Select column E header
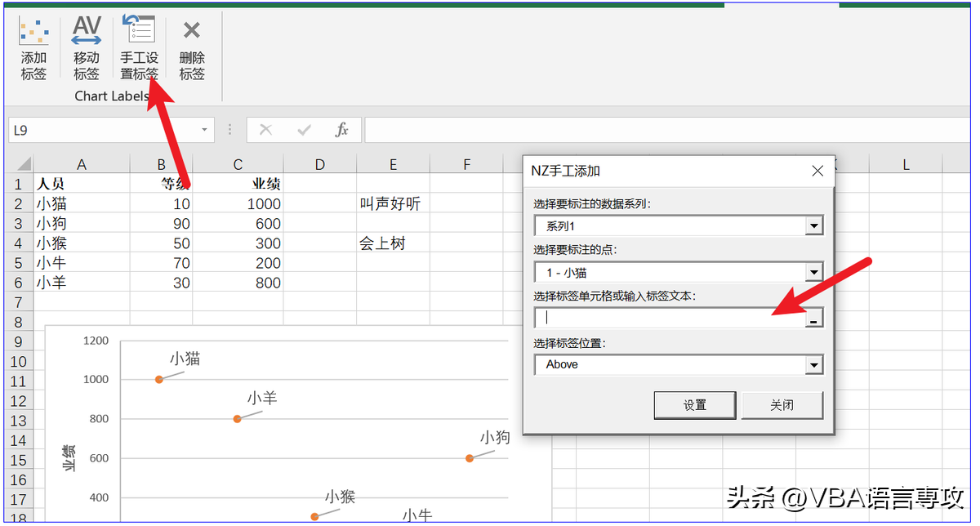This screenshot has width=980, height=526. click(x=393, y=164)
